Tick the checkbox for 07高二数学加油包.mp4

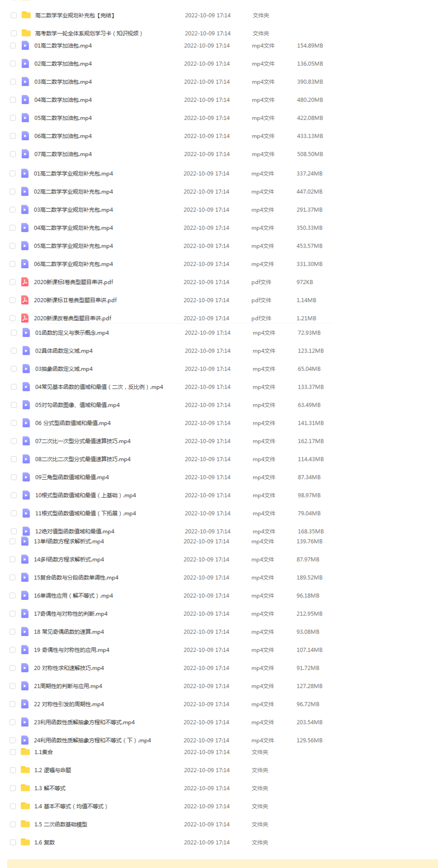(13, 154)
